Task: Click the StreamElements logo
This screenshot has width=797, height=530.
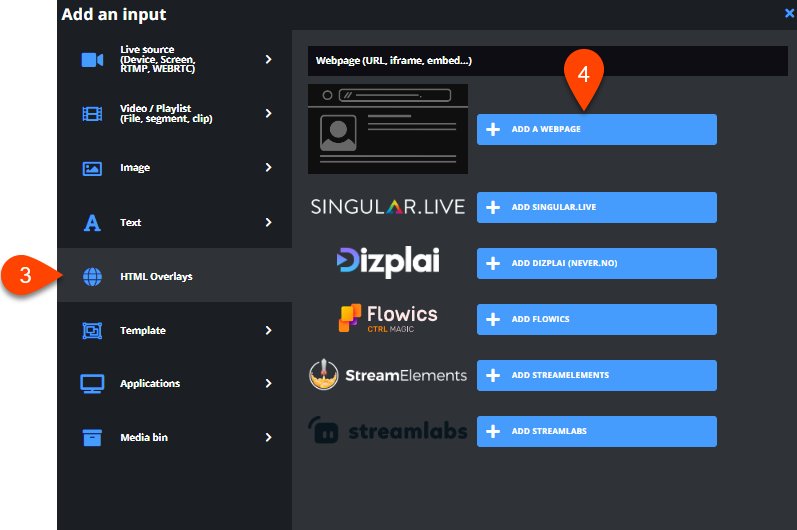Action: [388, 375]
